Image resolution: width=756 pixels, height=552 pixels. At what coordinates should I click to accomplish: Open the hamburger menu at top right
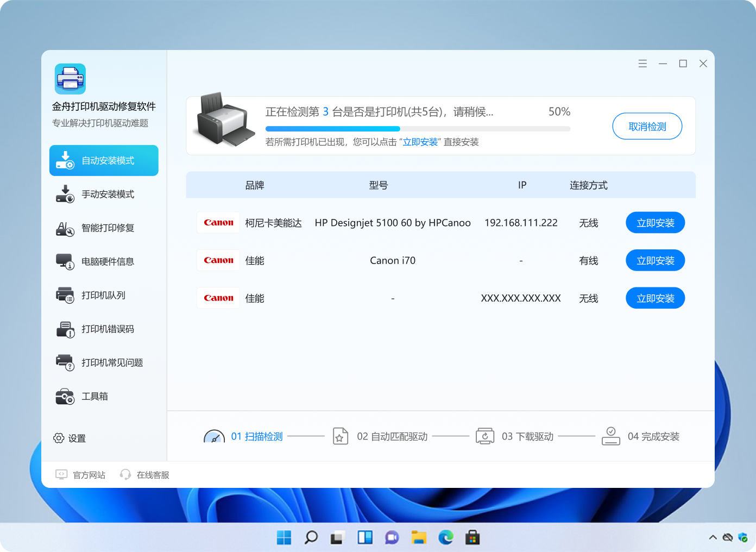[x=642, y=63]
